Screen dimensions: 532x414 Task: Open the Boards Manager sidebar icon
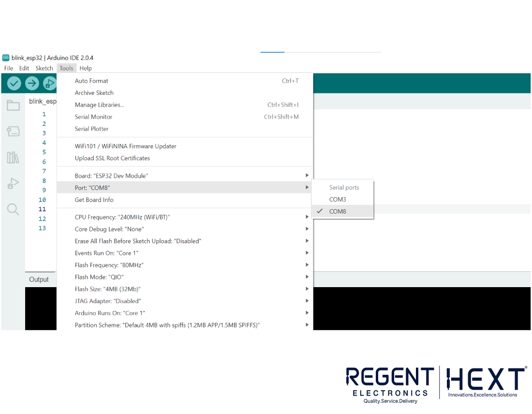tap(13, 131)
